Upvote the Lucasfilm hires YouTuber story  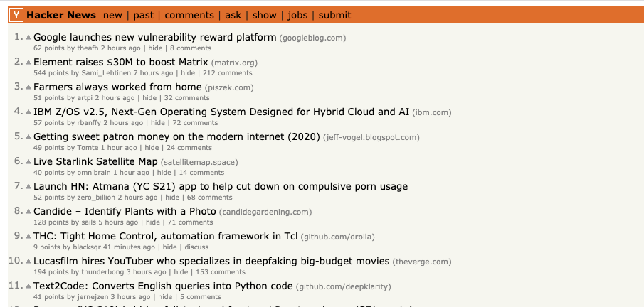pos(28,262)
